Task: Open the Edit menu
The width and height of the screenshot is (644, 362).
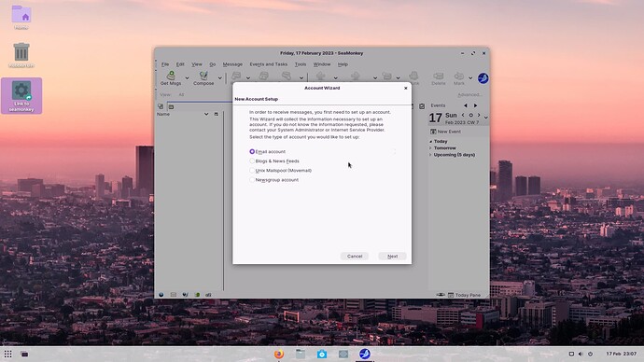Action: pos(180,64)
